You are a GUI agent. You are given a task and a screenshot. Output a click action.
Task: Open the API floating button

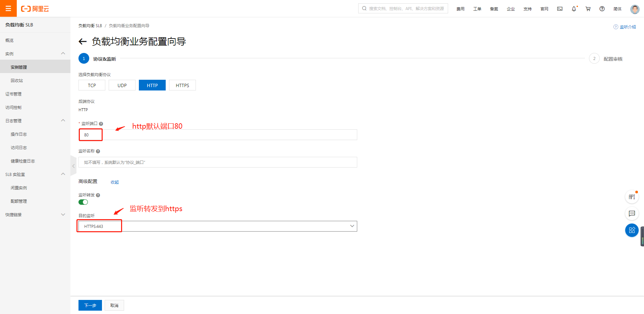[632, 197]
